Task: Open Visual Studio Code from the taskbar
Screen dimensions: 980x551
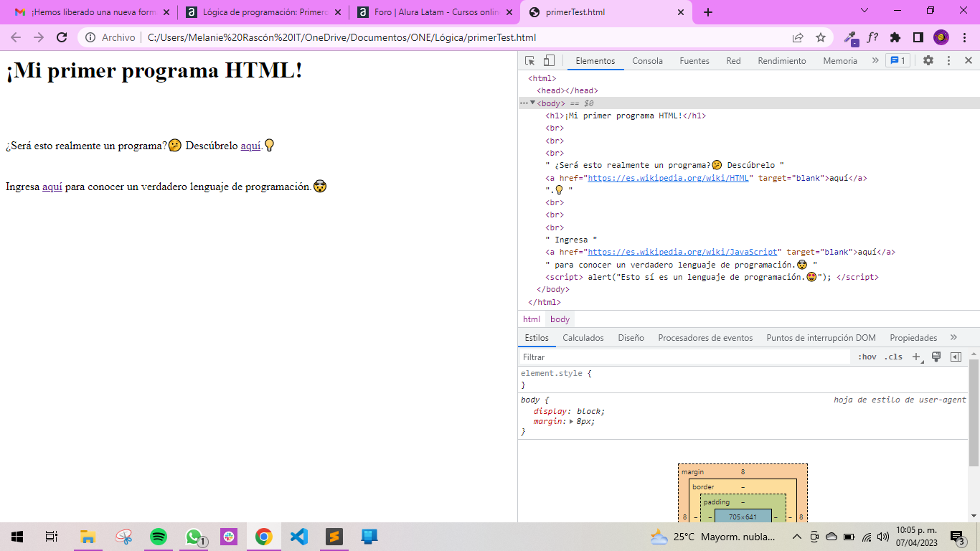Action: 299,537
